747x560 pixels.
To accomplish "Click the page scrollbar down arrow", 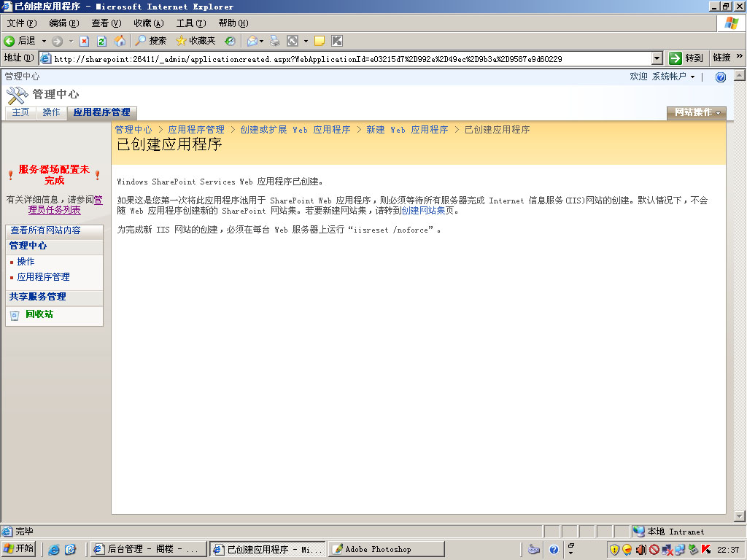I will (x=740, y=516).
